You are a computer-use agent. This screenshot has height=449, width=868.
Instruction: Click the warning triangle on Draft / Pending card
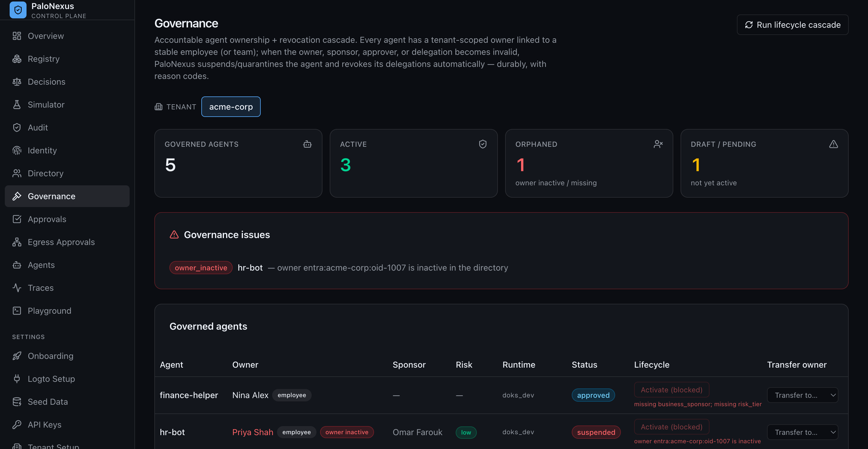[834, 144]
